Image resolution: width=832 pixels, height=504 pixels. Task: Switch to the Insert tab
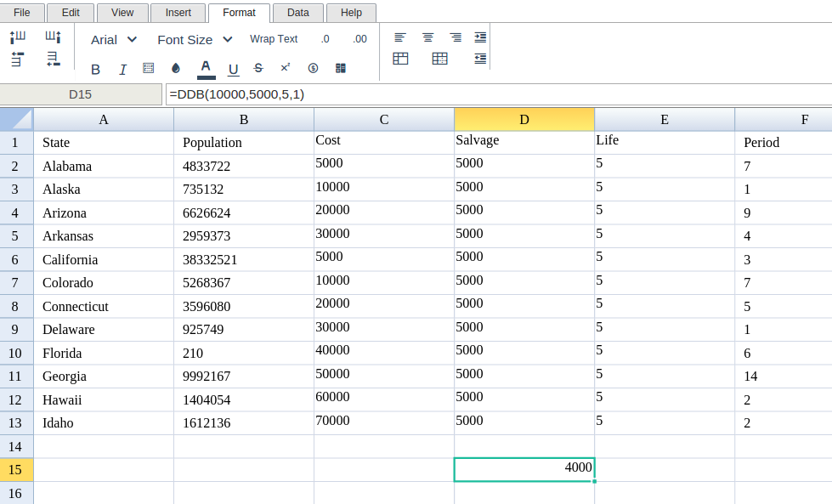coord(178,13)
